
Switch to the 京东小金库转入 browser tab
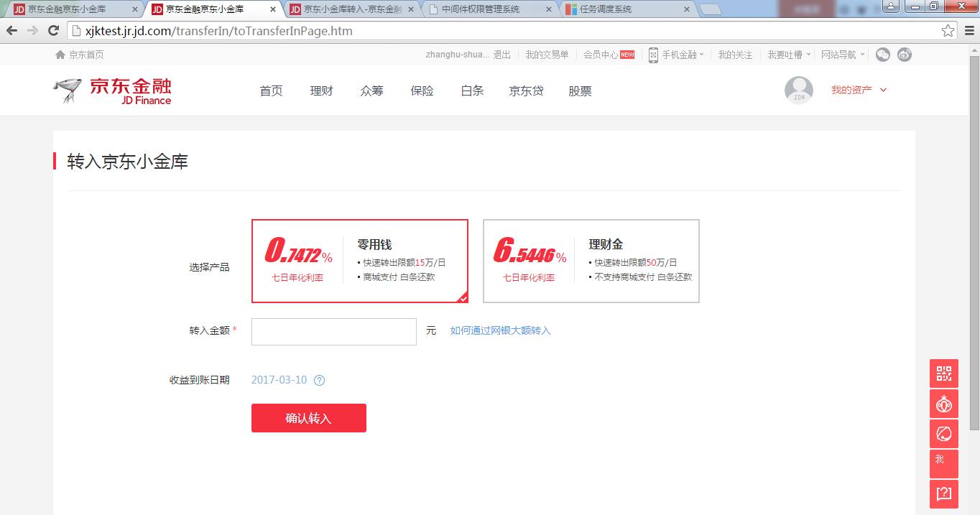(x=351, y=9)
